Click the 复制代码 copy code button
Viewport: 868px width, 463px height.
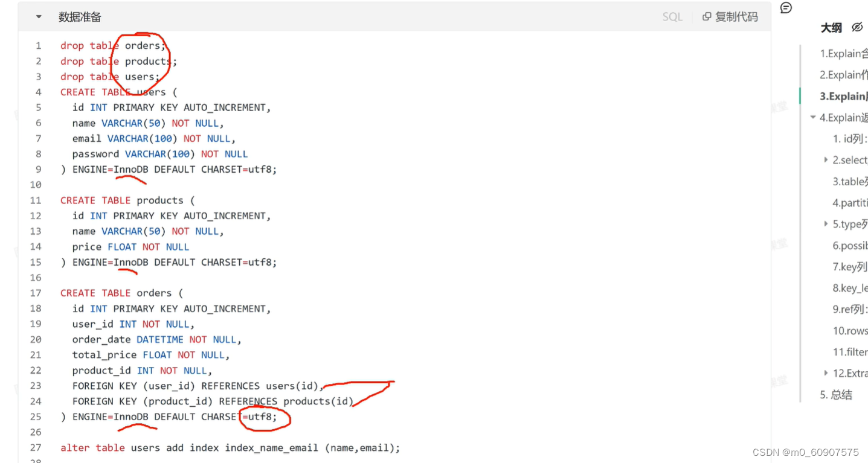tap(730, 17)
